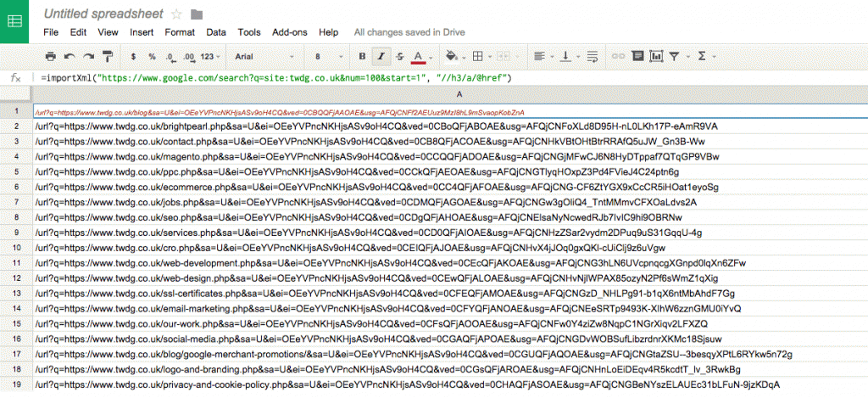Open the File menu
Viewport: 868px width, 398px height.
pos(50,33)
